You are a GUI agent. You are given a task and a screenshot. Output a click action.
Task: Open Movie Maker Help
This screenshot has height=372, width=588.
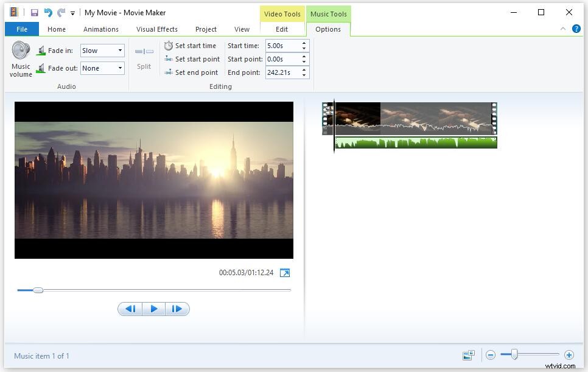coord(576,29)
